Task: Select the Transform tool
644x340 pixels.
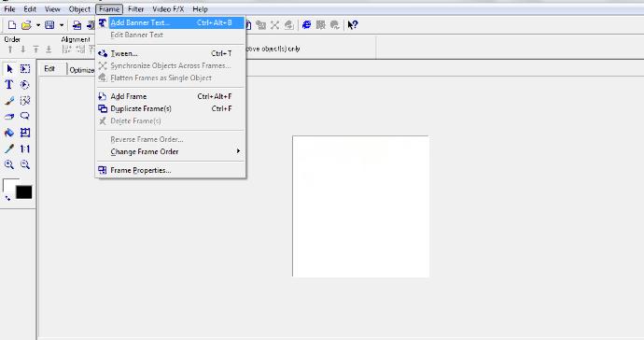Action: (25, 133)
